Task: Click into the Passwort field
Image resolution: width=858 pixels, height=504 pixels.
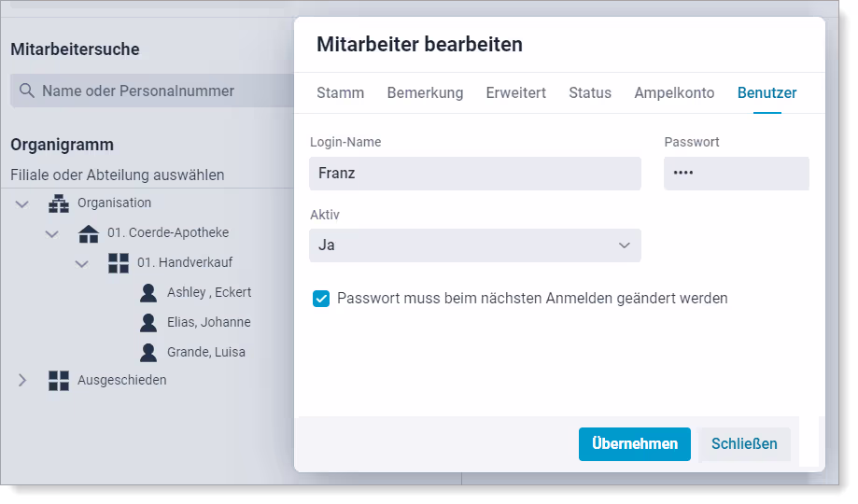Action: pyautogui.click(x=736, y=174)
